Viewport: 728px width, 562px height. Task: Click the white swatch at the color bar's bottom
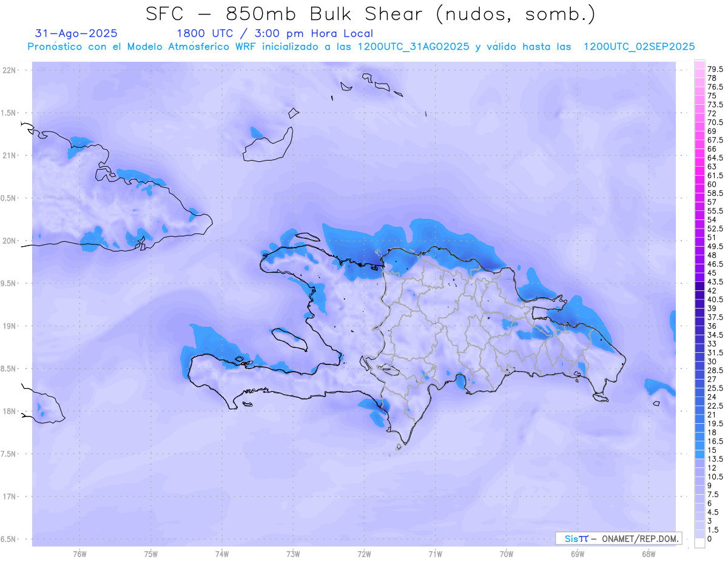point(699,543)
